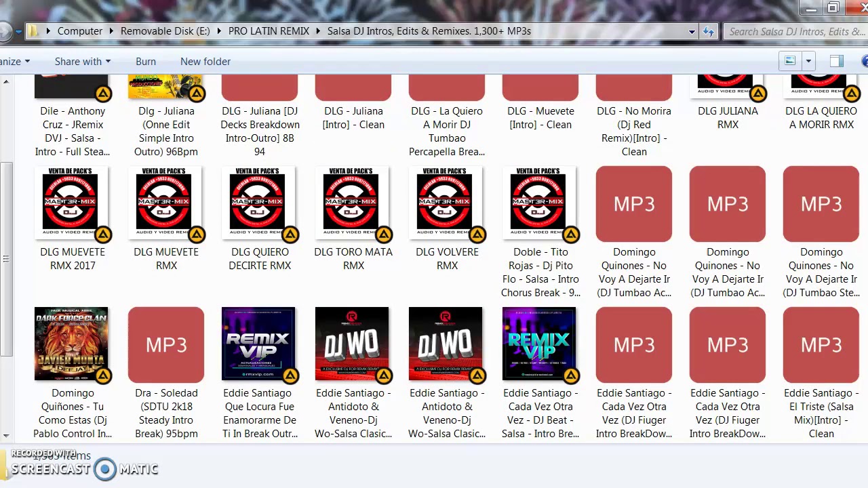Click the New folder button

click(205, 61)
